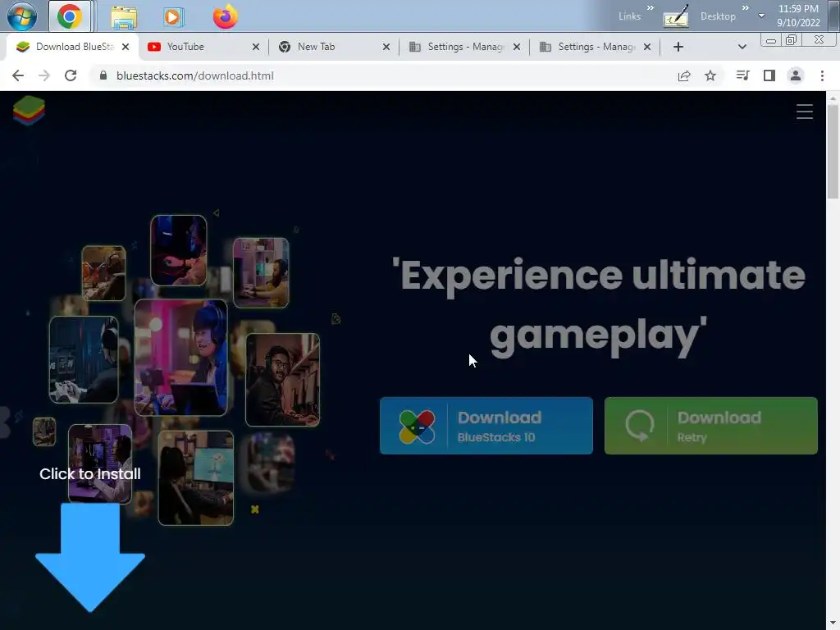Click the retry circular arrow icon

(x=640, y=426)
